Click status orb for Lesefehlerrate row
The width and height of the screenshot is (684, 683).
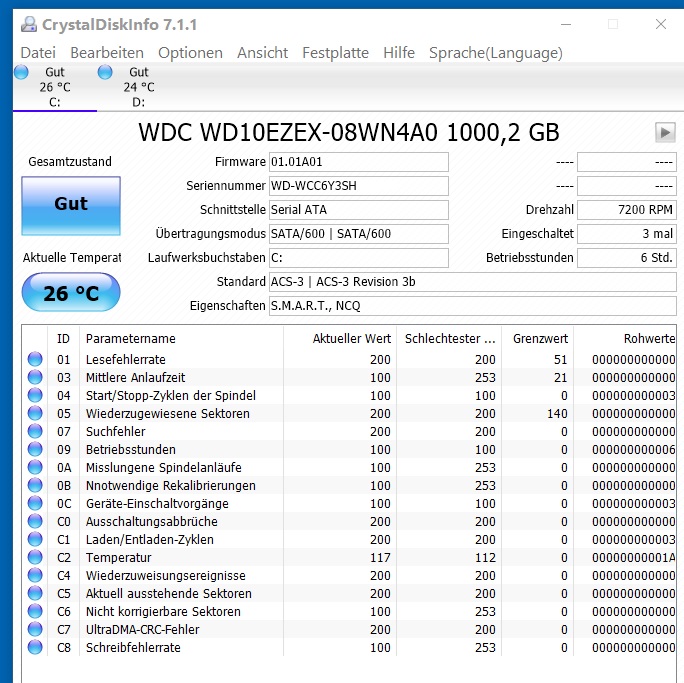[35, 359]
